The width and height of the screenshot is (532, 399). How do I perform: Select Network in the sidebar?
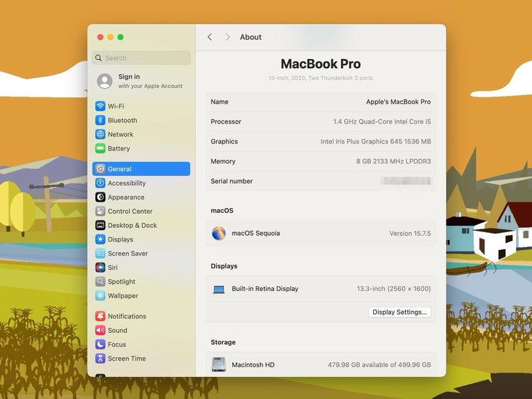[141, 134]
